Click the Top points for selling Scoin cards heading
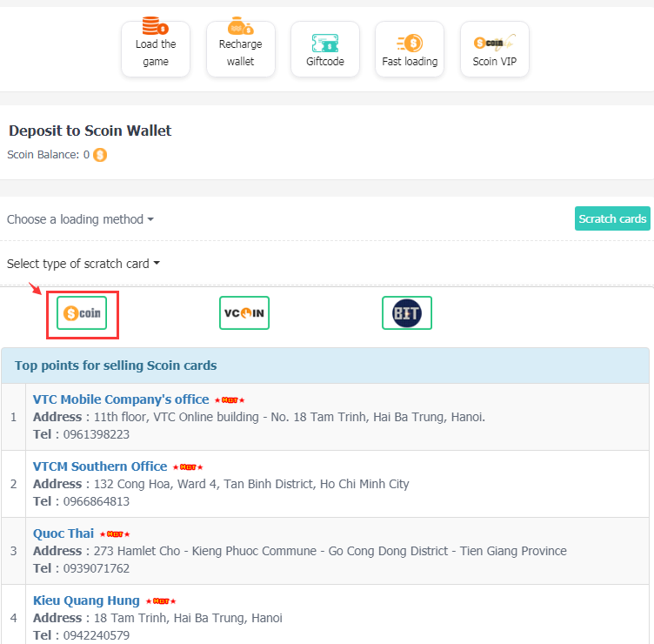Image resolution: width=654 pixels, height=644 pixels. tap(116, 366)
